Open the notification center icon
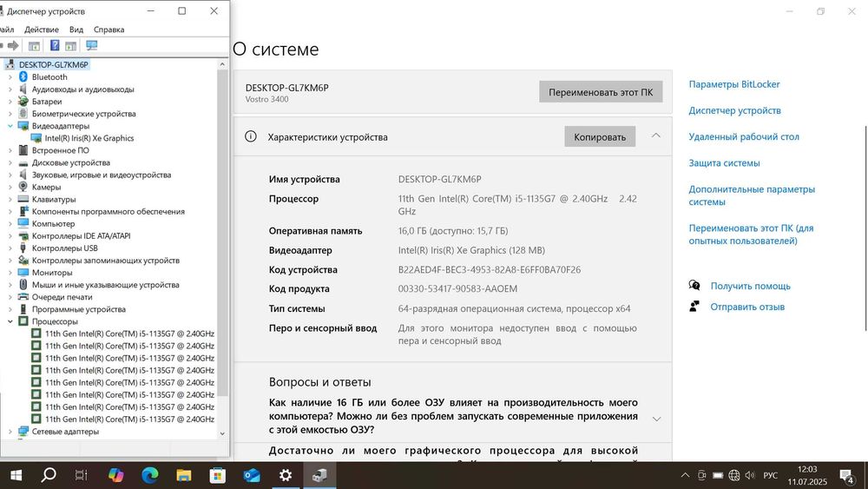868x489 pixels. coord(847,476)
